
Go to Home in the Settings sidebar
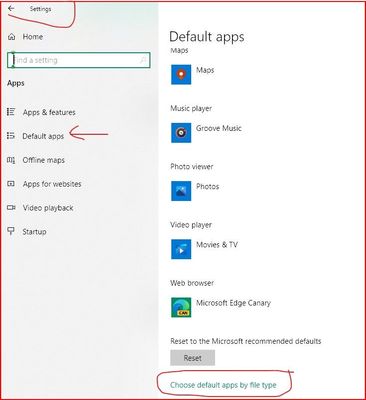(33, 37)
